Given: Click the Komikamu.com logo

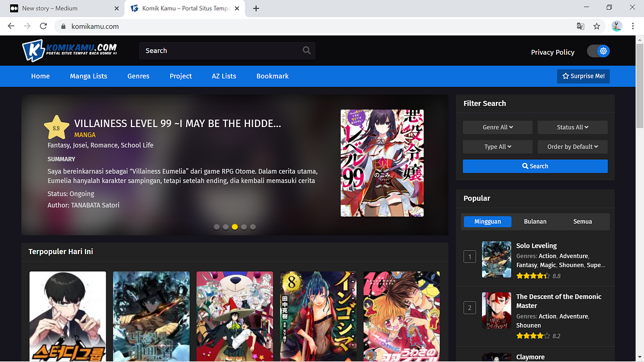Looking at the screenshot, I should pyautogui.click(x=70, y=50).
